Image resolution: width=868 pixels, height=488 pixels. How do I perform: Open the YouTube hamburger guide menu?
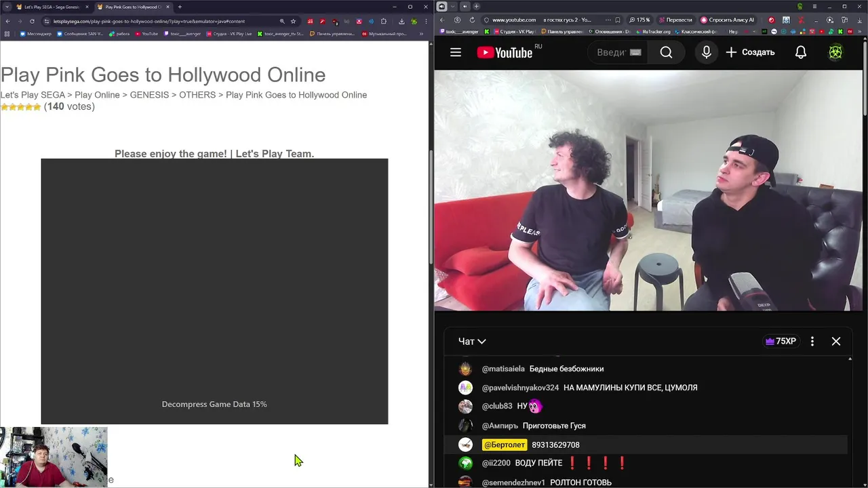pos(456,52)
